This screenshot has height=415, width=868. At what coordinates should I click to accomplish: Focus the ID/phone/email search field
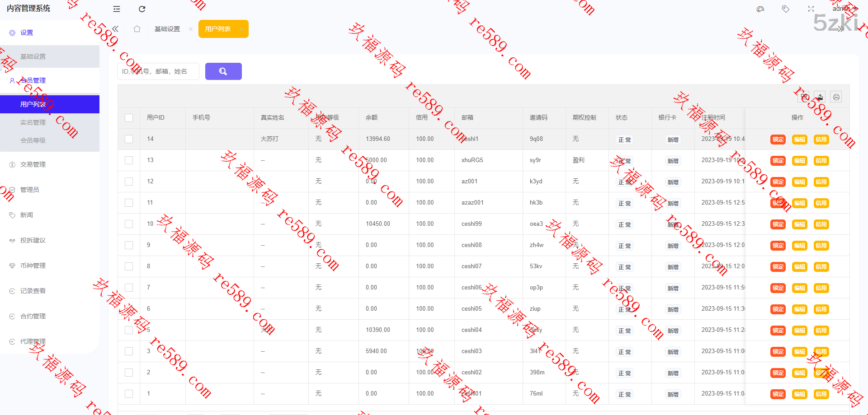tap(158, 71)
